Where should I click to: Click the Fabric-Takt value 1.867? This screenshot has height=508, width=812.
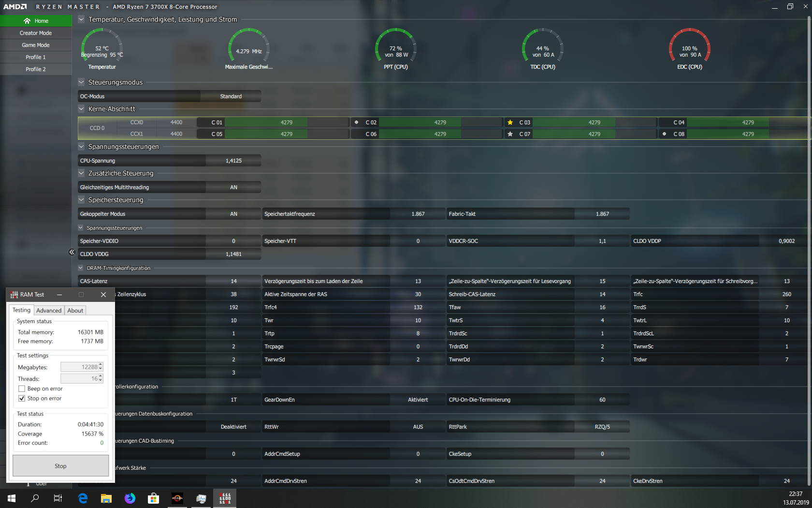(602, 214)
